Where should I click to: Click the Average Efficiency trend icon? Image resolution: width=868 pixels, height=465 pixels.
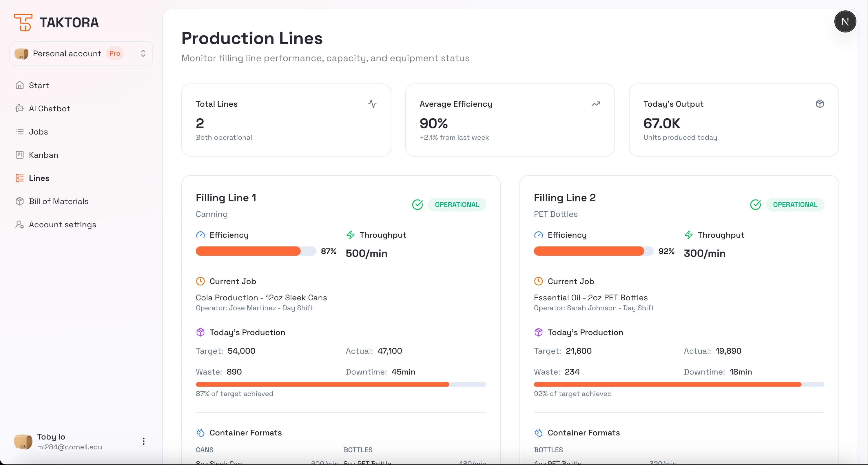pos(596,103)
